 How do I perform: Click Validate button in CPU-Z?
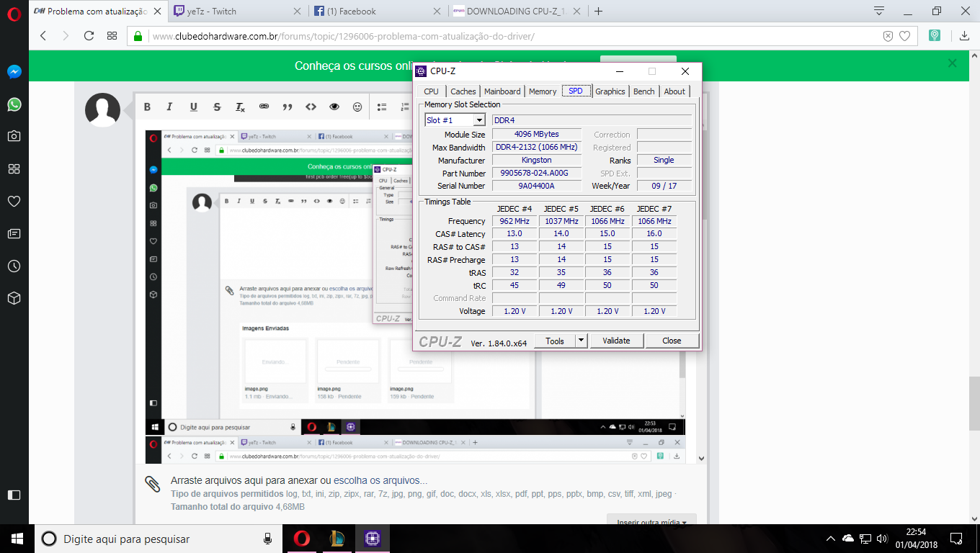click(617, 341)
